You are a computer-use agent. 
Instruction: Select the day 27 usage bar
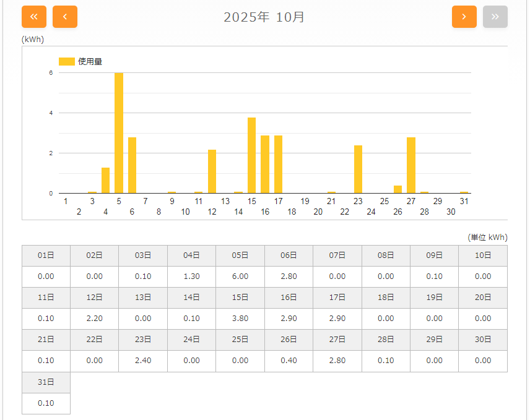point(411,165)
